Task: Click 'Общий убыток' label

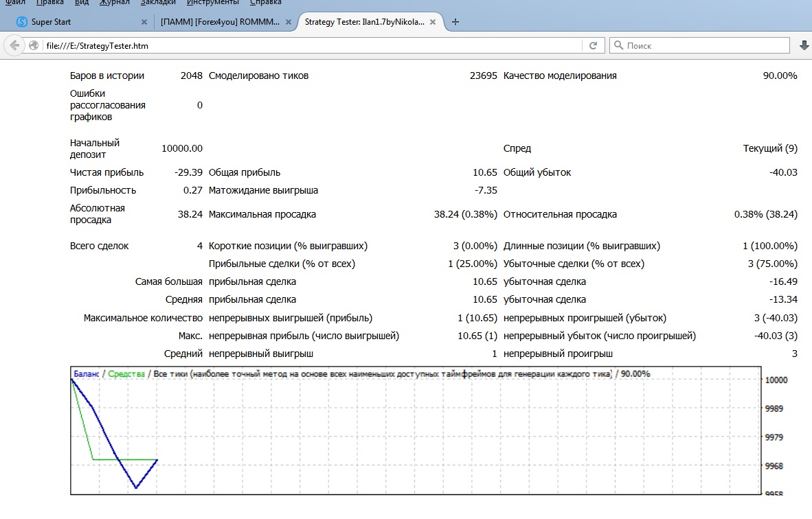Action: [537, 172]
